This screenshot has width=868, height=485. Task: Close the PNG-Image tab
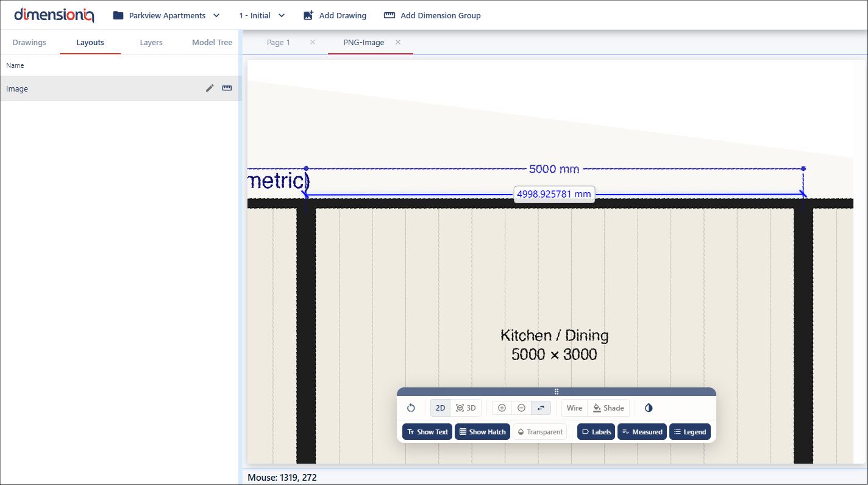tap(398, 43)
